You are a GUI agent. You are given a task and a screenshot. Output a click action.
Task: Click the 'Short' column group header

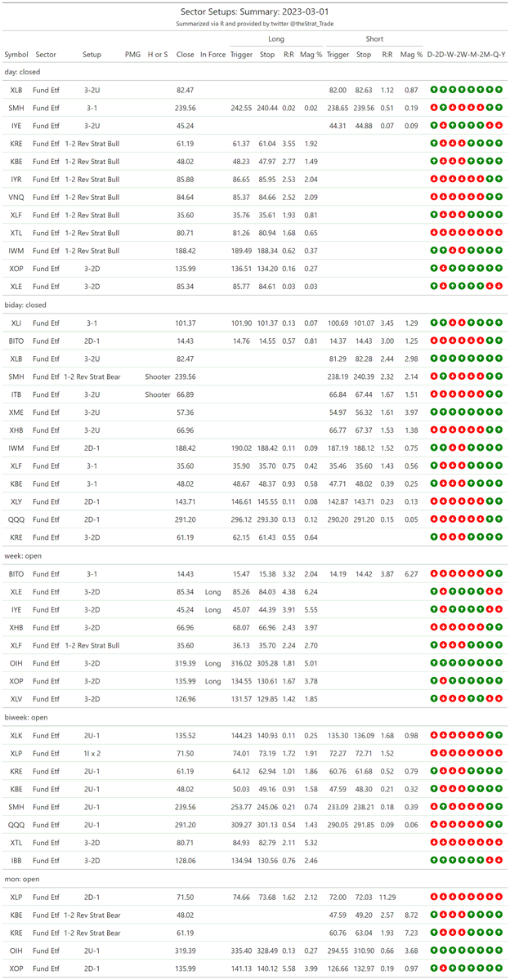point(374,38)
